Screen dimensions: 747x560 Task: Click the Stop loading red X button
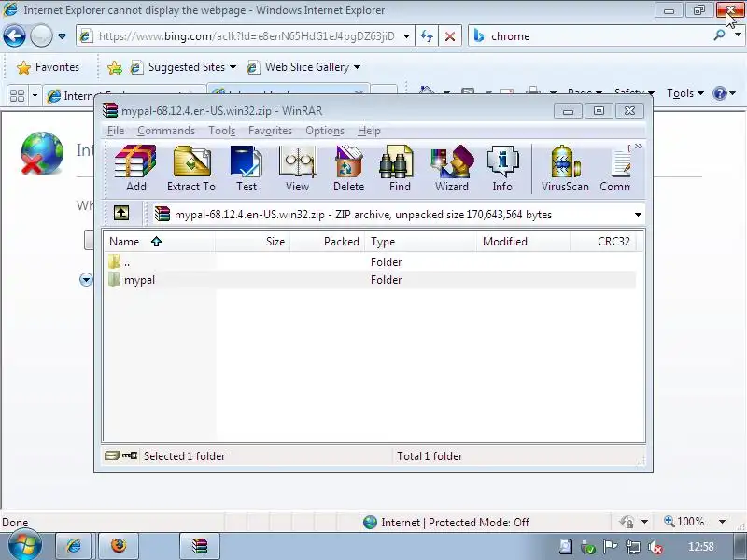coord(450,36)
